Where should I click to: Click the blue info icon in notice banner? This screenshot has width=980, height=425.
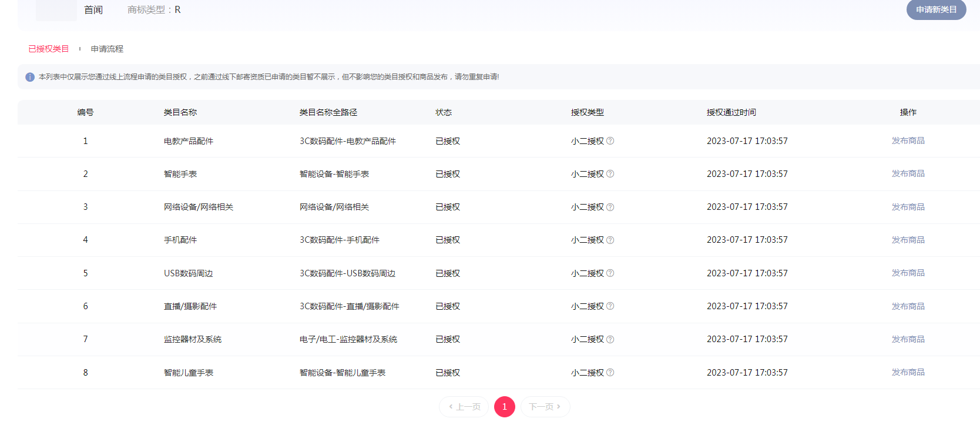(30, 77)
